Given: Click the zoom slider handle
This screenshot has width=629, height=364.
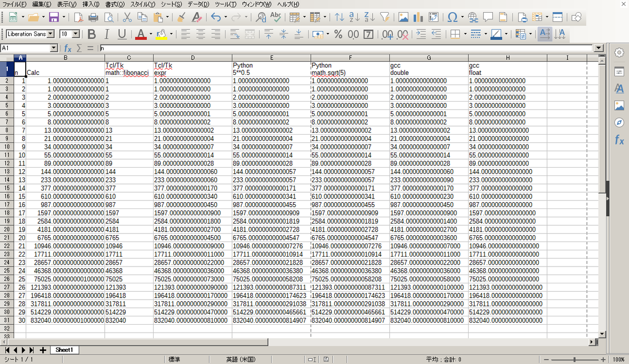Looking at the screenshot, I should 574,359.
